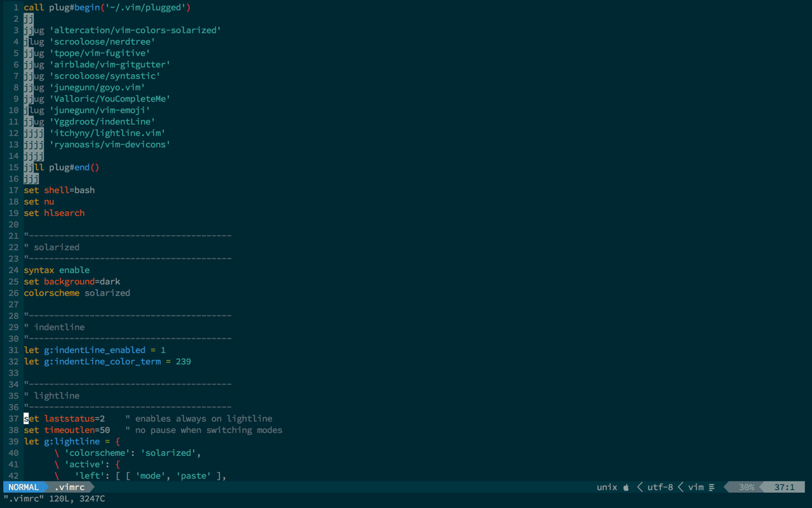Click the dashed comment line on line 21
The width and height of the screenshot is (812, 508).
point(128,236)
